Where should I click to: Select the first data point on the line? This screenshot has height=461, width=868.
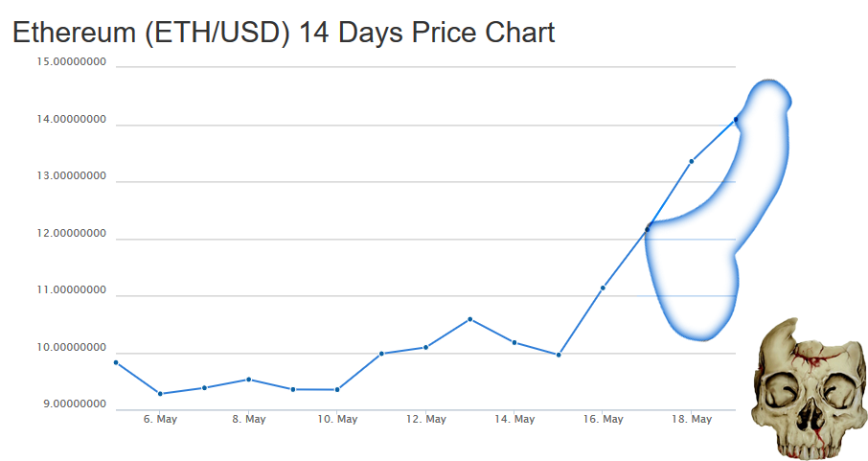pyautogui.click(x=116, y=362)
